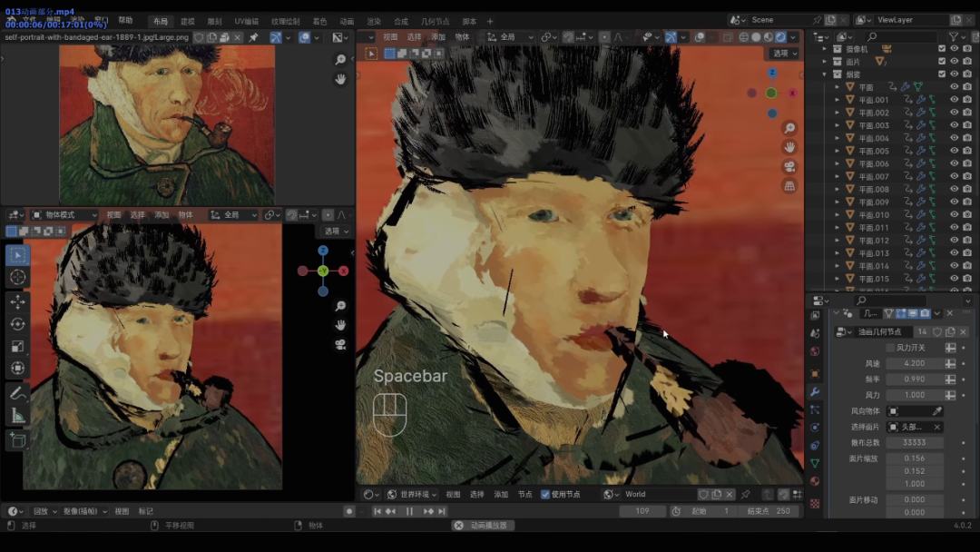The image size is (980, 552).
Task: Select the Measure tool
Action: pos(17,416)
